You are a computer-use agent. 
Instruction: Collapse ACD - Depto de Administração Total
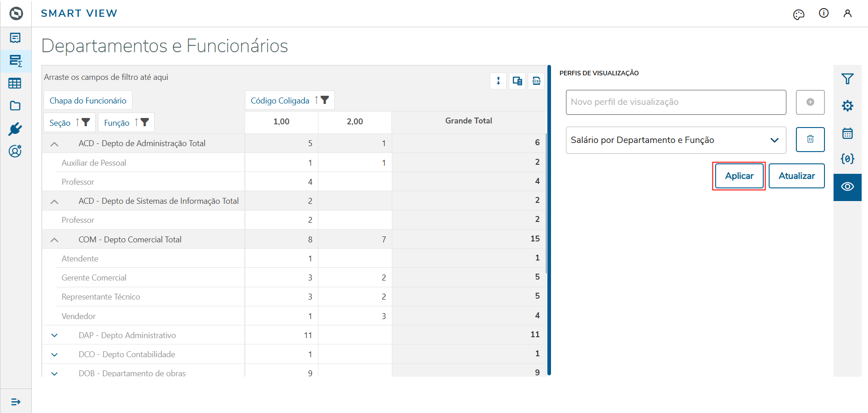tap(54, 144)
